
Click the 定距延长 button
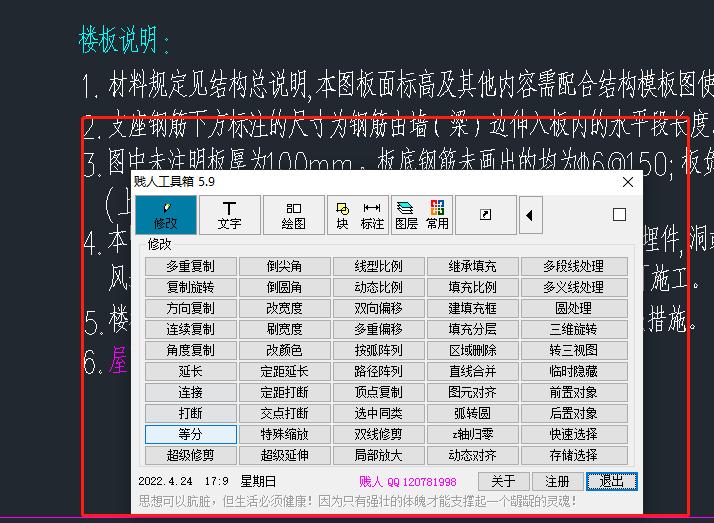point(285,371)
